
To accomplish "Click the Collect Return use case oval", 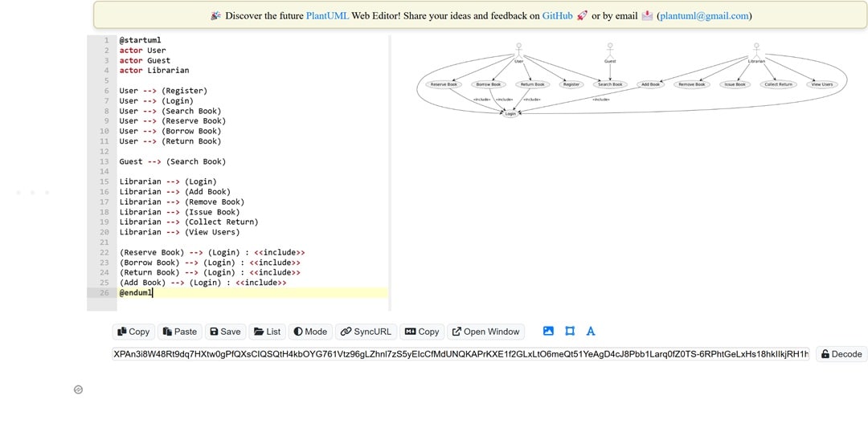I will click(x=778, y=84).
